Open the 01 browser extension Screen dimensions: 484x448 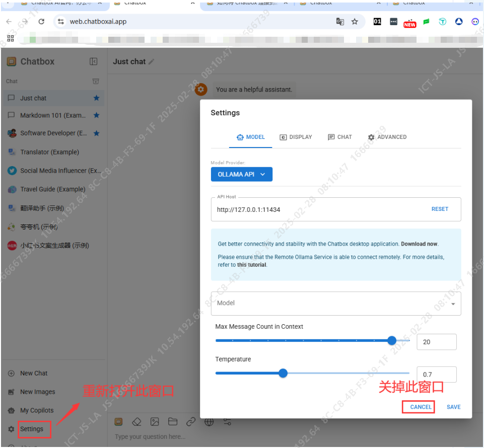coord(377,22)
